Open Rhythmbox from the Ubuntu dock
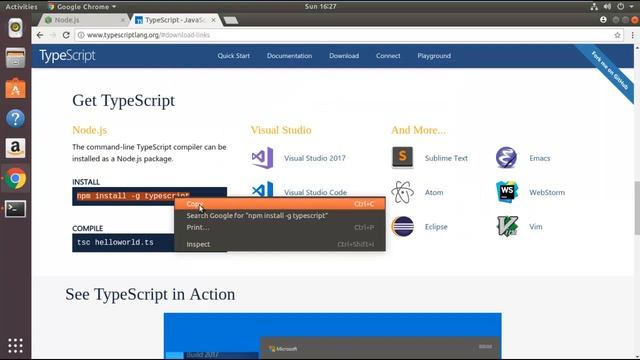640x360 pixels. click(x=16, y=28)
